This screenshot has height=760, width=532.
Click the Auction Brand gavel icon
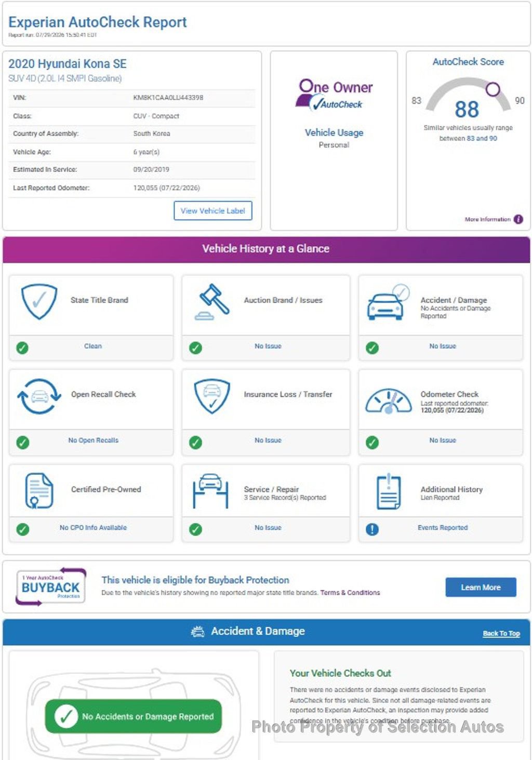[212, 302]
